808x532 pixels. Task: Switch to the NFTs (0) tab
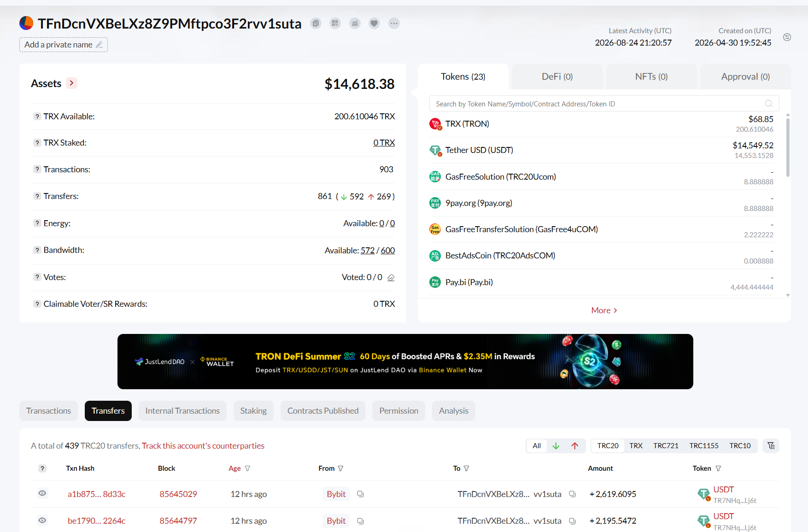point(651,76)
